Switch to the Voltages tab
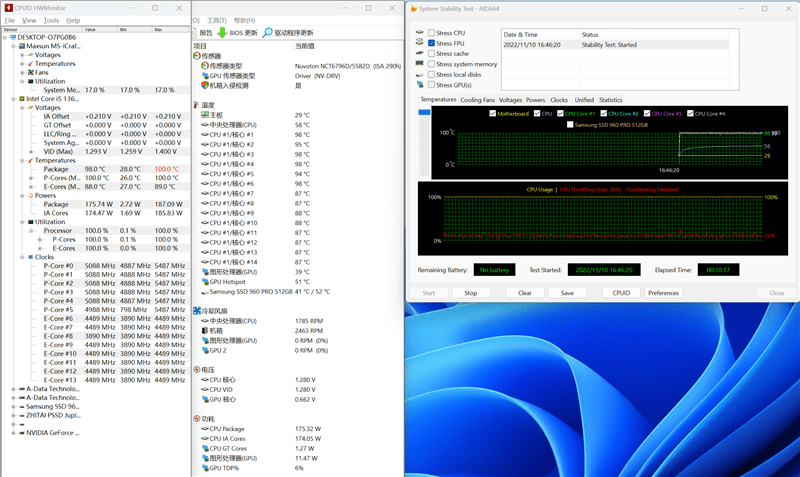The image size is (800, 477). click(510, 100)
